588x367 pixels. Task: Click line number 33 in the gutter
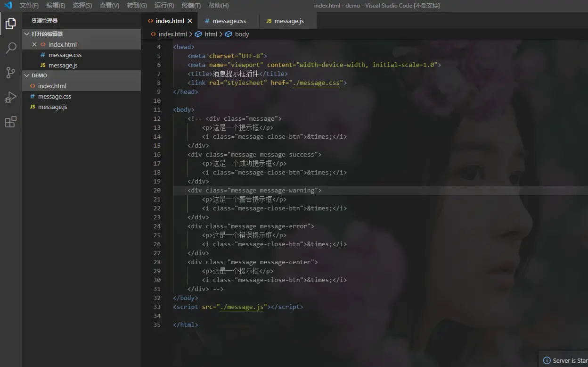(157, 307)
